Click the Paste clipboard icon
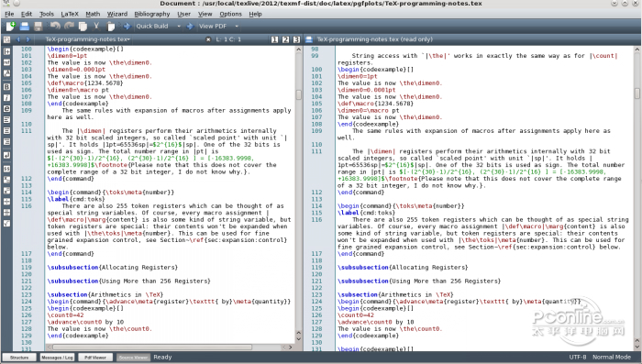This screenshot has width=642, height=364. (x=111, y=27)
